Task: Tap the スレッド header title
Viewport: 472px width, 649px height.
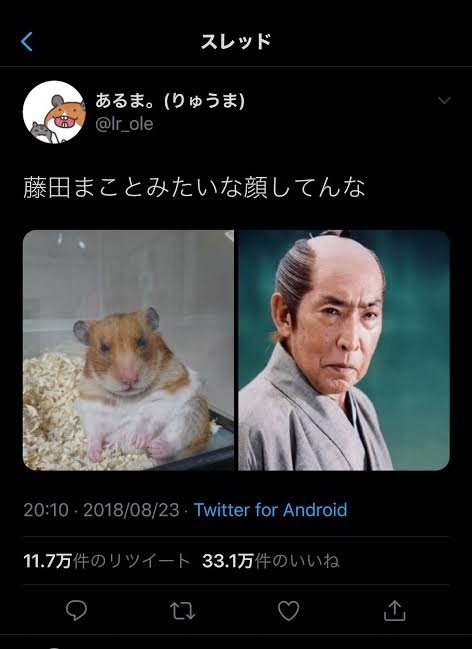Action: (x=236, y=42)
